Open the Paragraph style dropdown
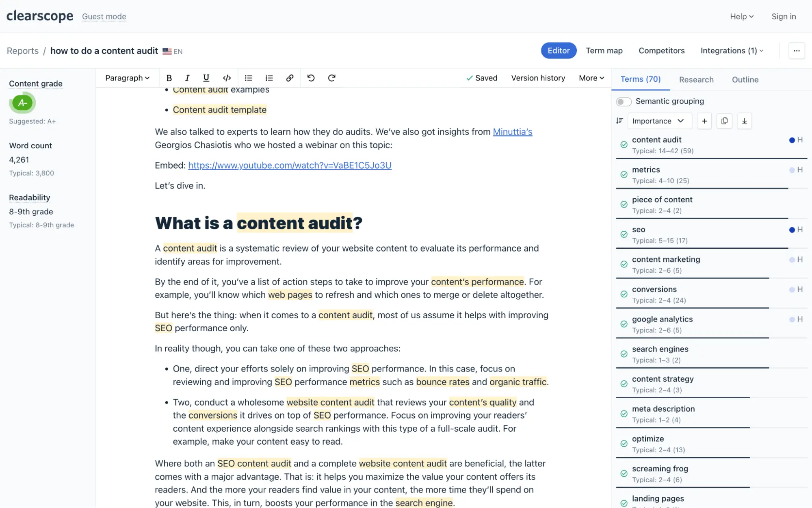The height and width of the screenshot is (508, 812). click(127, 78)
